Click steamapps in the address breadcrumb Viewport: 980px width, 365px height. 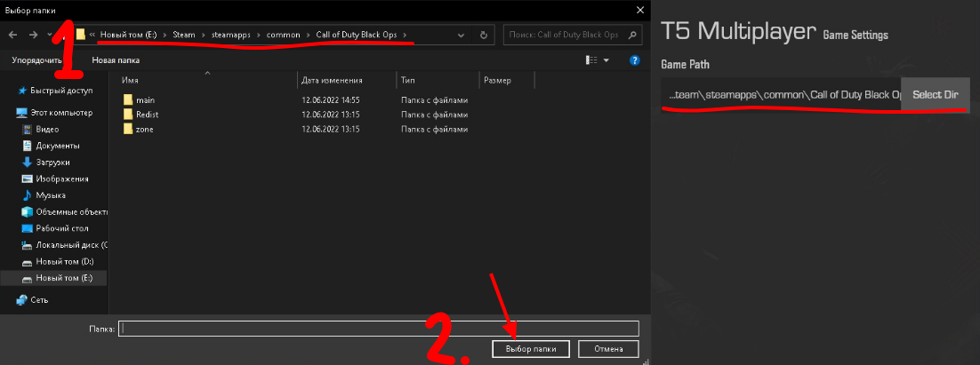click(231, 35)
